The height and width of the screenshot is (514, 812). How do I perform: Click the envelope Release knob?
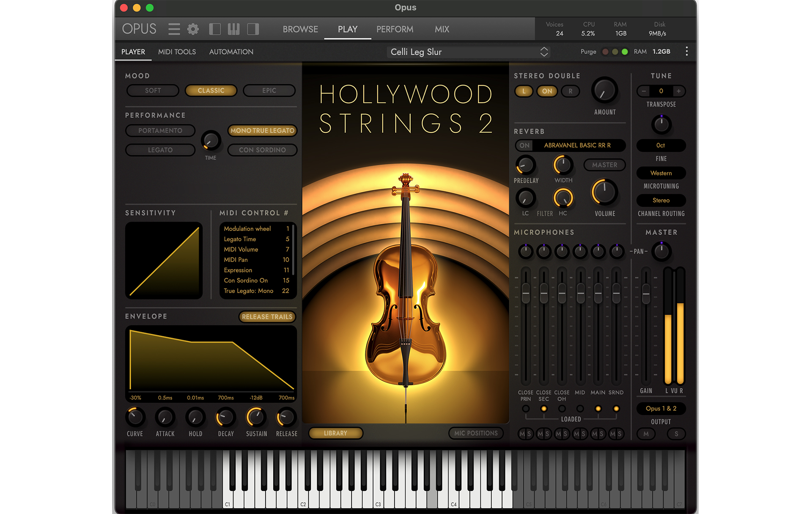point(286,418)
